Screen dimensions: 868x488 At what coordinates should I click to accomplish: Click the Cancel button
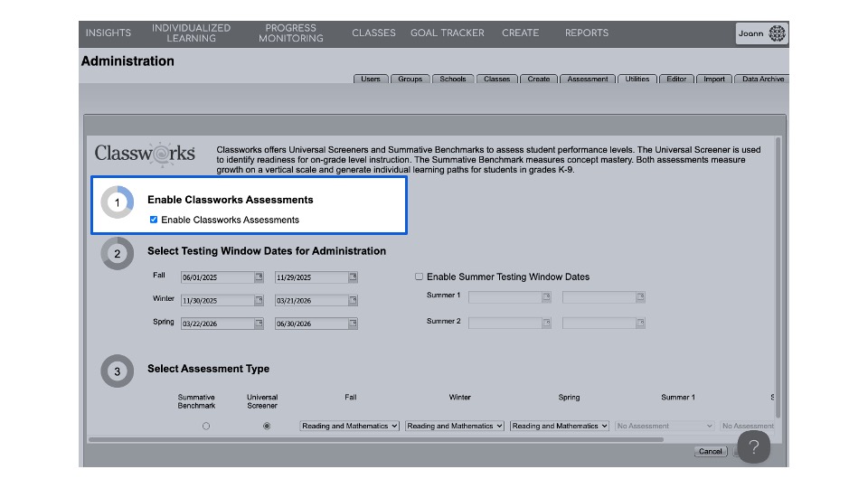pos(711,452)
